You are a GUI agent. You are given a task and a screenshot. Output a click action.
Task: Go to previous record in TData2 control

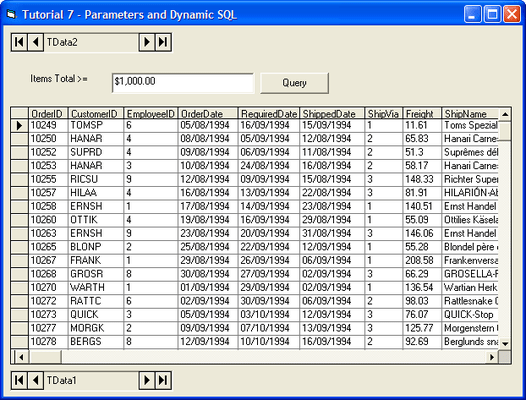pyautogui.click(x=36, y=42)
